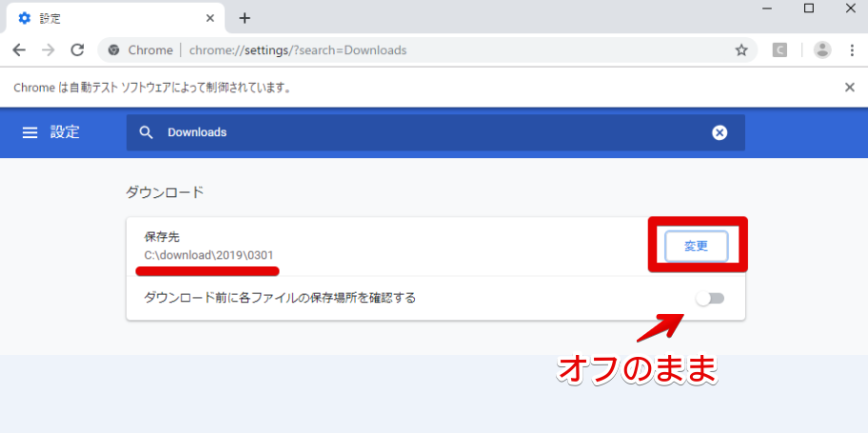This screenshot has width=868, height=433.
Task: Dismiss the automated test software infobar
Action: coord(850,87)
